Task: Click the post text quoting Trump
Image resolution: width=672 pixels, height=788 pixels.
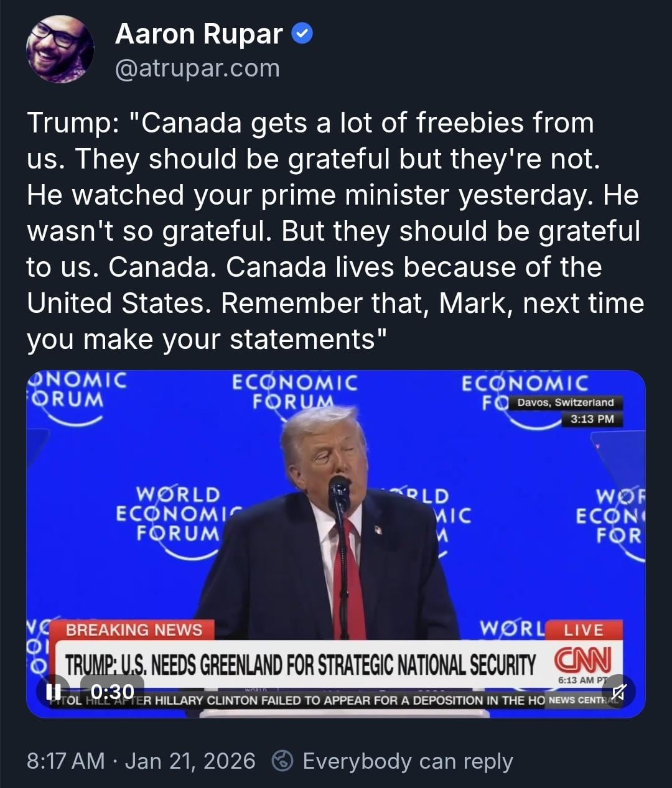Action: pos(335,231)
